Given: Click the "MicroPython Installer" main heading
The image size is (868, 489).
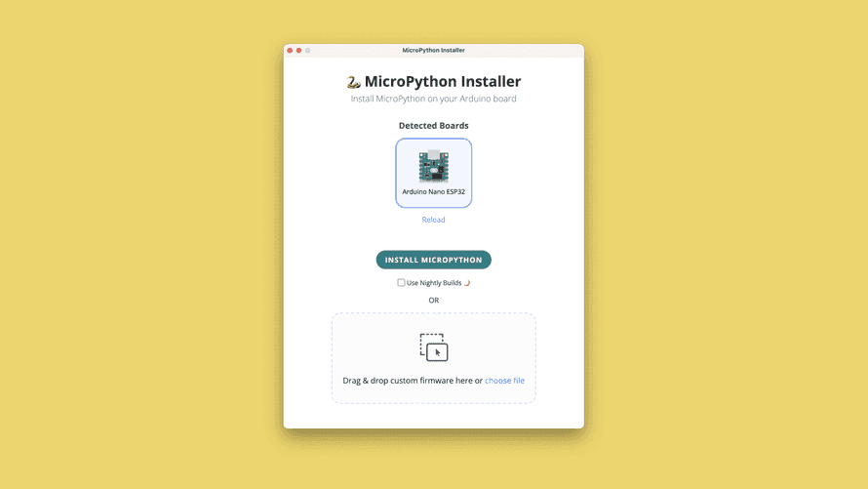Looking at the screenshot, I should [x=443, y=81].
